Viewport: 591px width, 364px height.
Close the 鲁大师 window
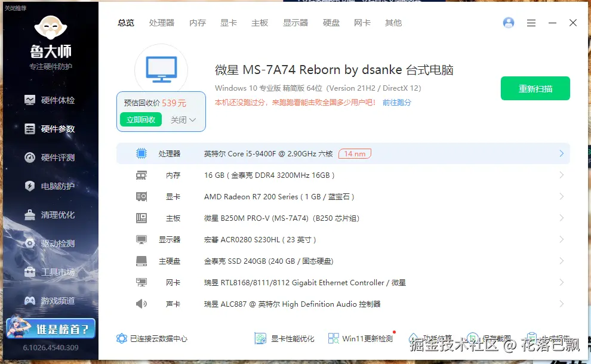(573, 23)
